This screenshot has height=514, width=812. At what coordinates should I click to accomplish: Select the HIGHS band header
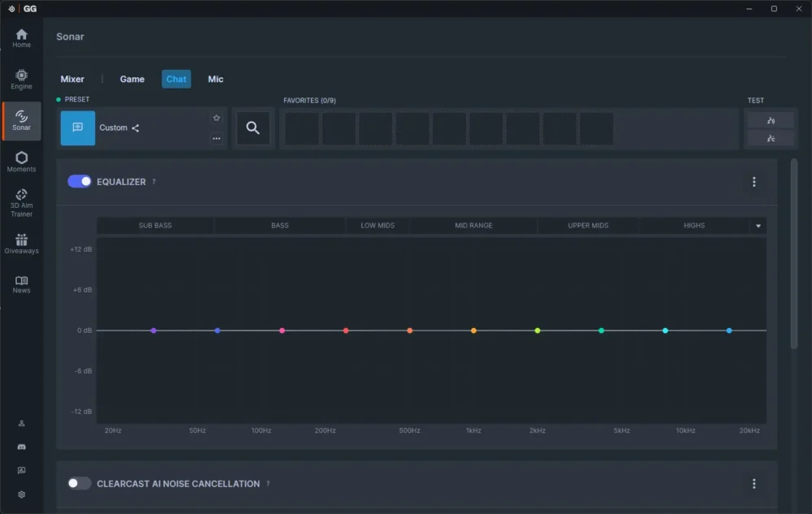click(x=694, y=226)
